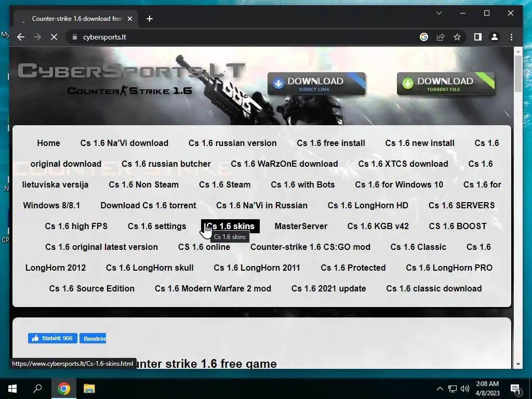The height and width of the screenshot is (399, 532).
Task: Select the Counter-strike 1.6 download tab
Action: (x=76, y=19)
